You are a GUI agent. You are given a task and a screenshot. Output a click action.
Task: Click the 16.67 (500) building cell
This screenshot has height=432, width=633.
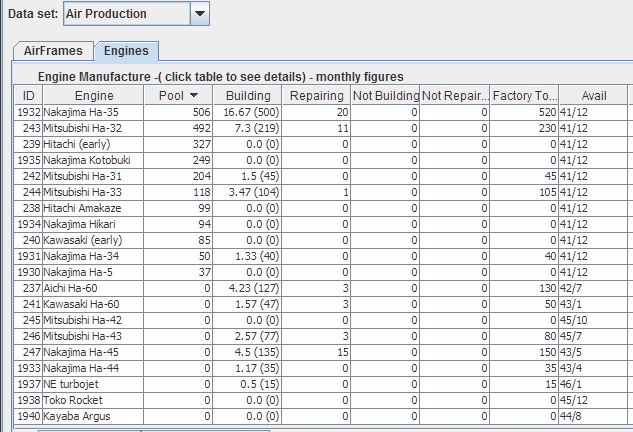pos(247,112)
